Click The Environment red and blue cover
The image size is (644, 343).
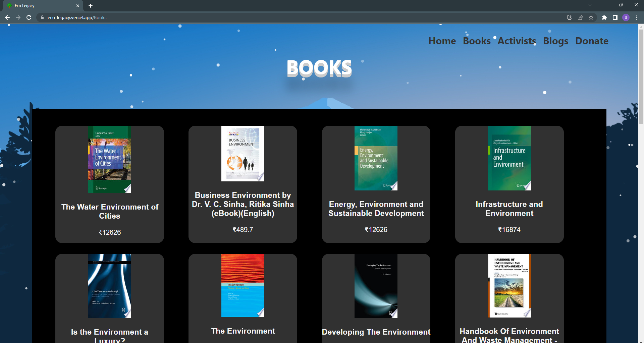(x=243, y=285)
